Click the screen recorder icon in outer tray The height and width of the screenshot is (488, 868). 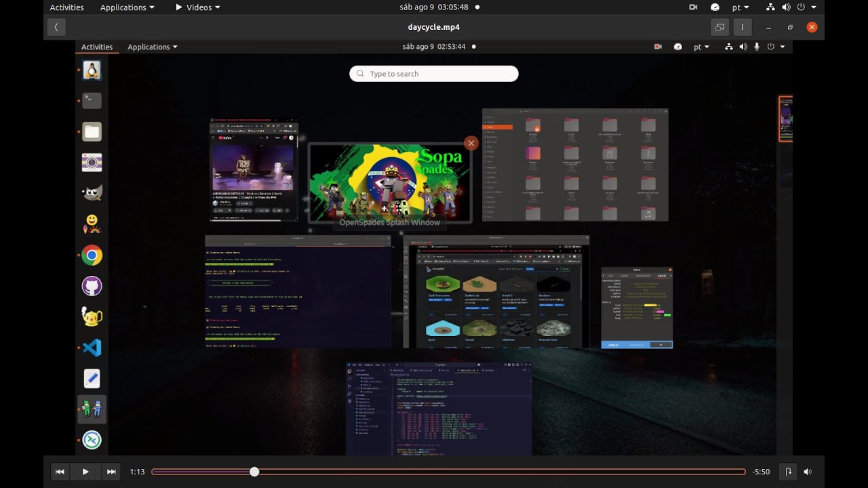click(693, 7)
